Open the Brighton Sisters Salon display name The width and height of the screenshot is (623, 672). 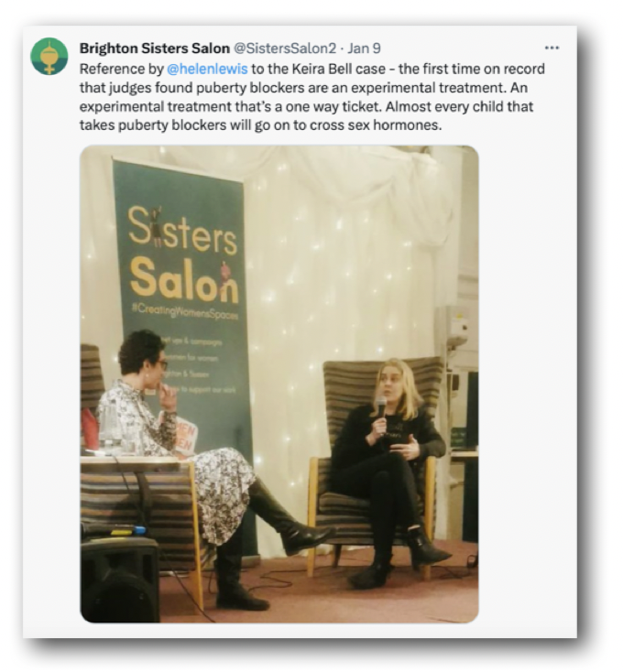point(155,49)
